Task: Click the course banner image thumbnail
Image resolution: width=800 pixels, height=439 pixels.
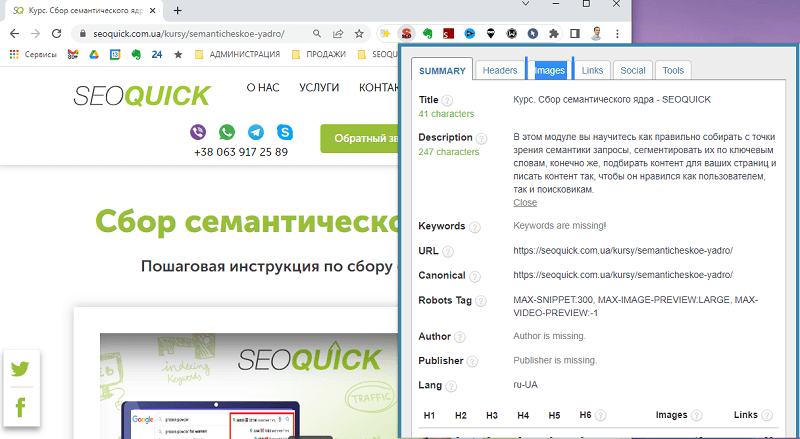Action: click(248, 386)
